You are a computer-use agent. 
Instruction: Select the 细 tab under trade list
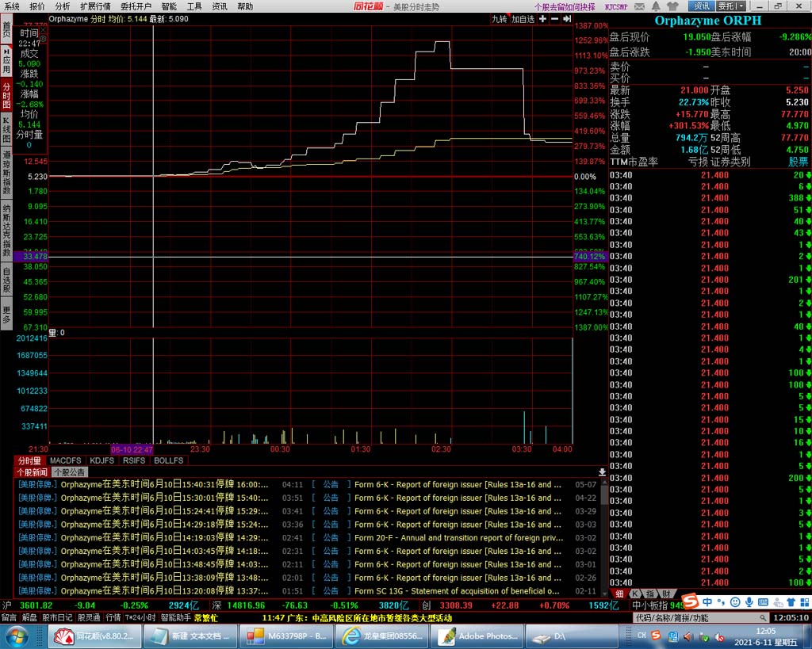pos(619,594)
